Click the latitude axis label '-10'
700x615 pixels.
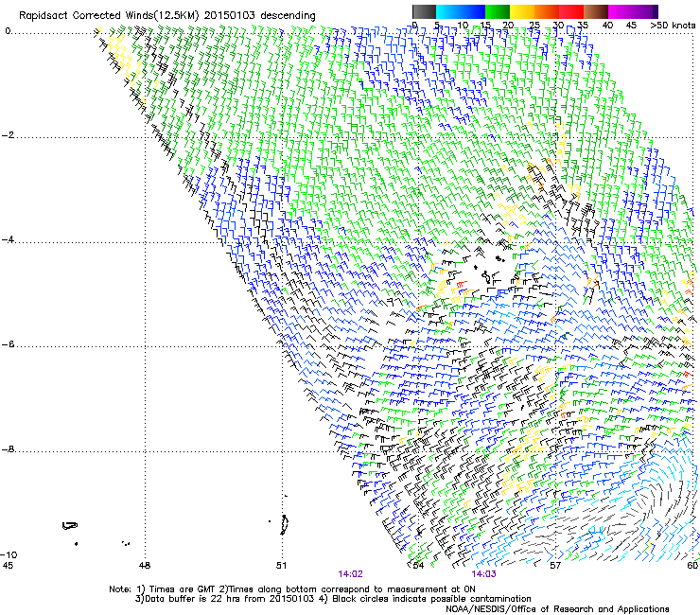pyautogui.click(x=9, y=554)
